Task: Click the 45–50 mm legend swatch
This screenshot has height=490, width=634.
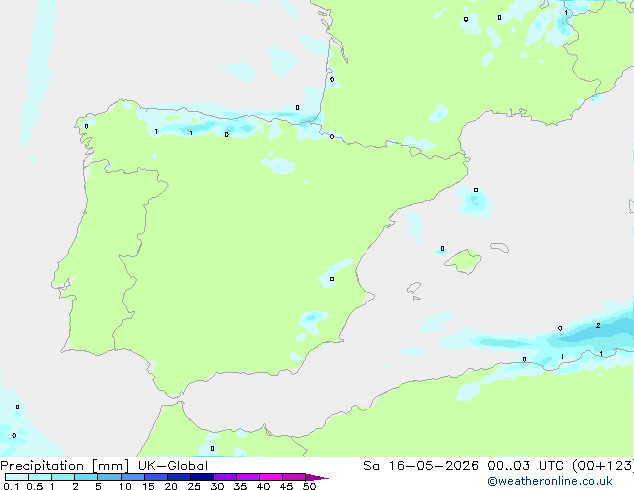Action: pos(294,477)
